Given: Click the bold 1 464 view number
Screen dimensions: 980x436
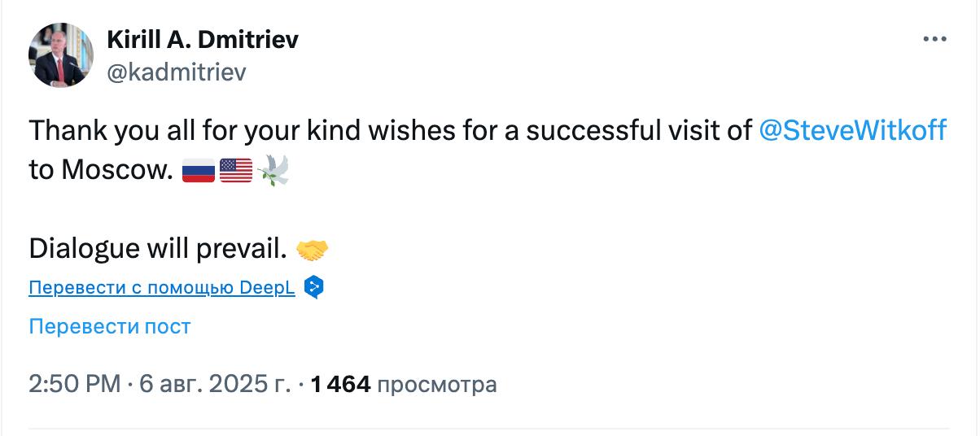Looking at the screenshot, I should [342, 383].
